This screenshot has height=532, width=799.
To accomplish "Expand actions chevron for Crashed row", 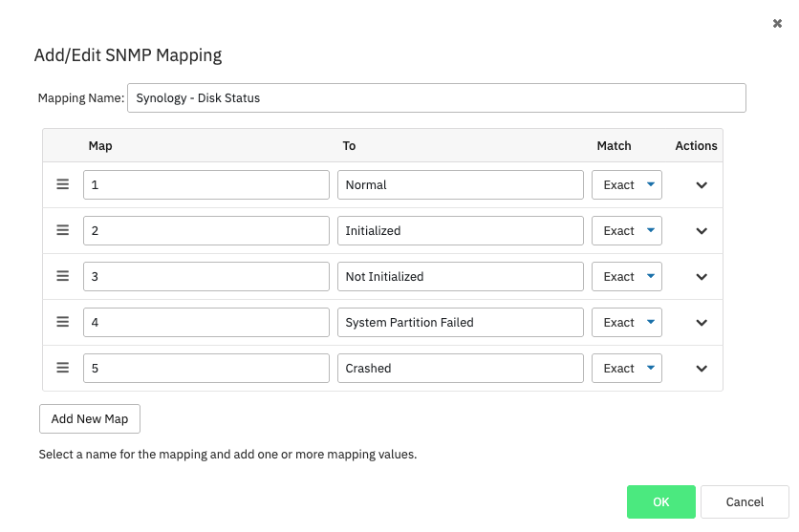I will click(x=702, y=369).
